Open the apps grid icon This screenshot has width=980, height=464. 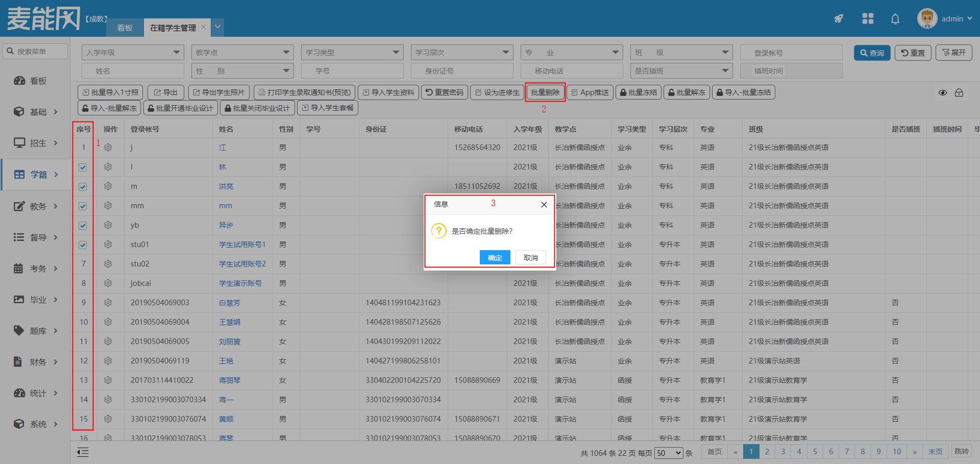[x=868, y=19]
